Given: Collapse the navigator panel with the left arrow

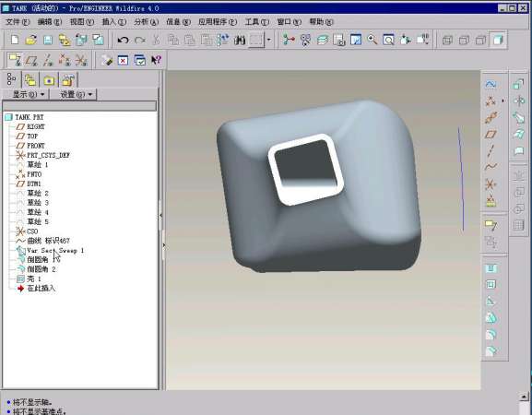Looking at the screenshot, I should coord(160,215).
